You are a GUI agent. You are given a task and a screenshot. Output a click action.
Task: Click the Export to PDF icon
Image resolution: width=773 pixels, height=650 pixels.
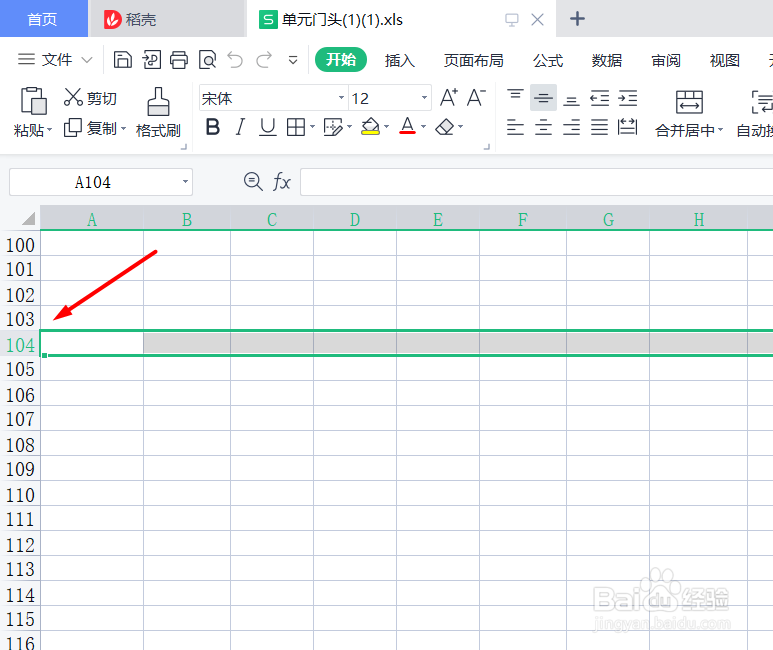click(151, 60)
